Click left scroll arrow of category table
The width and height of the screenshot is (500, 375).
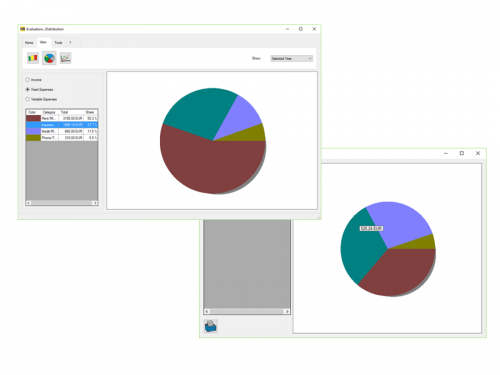28,203
